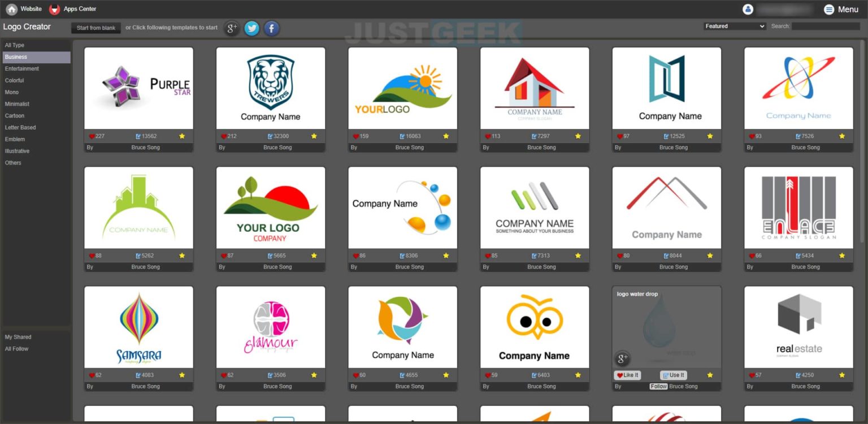Select the Mono category
Viewport: 868px width, 424px height.
click(36, 92)
